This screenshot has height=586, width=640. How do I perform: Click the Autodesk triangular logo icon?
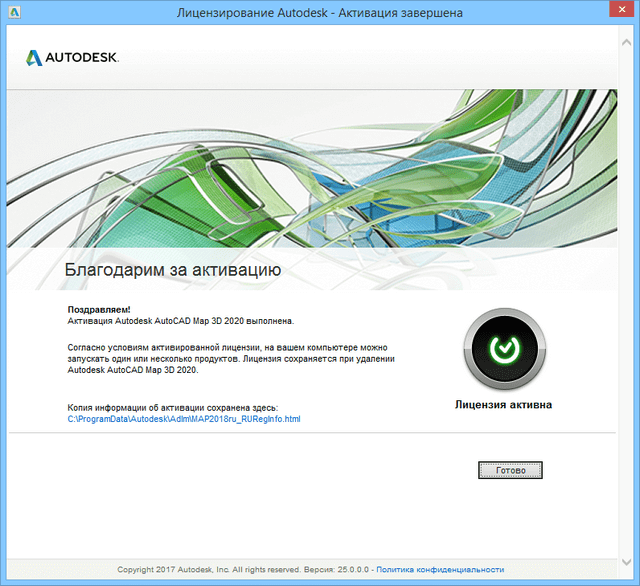[33, 58]
